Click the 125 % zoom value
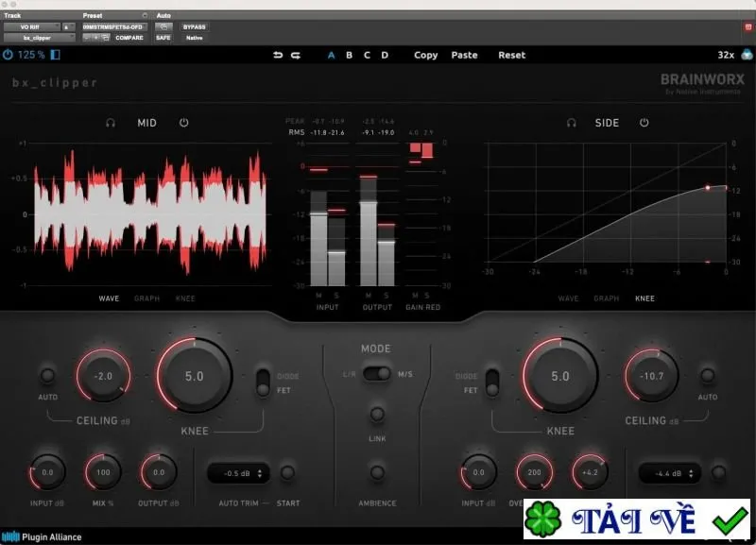Viewport: 756px width, 545px height. click(31, 55)
